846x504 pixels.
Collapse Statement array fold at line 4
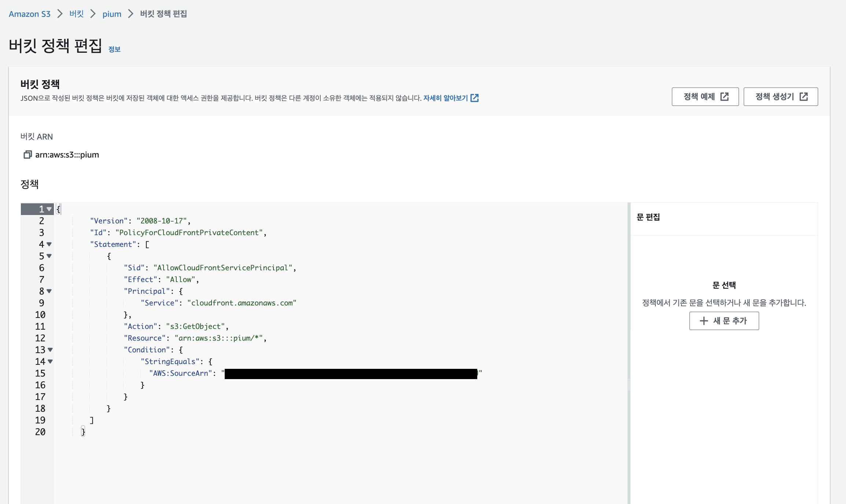coord(49,244)
